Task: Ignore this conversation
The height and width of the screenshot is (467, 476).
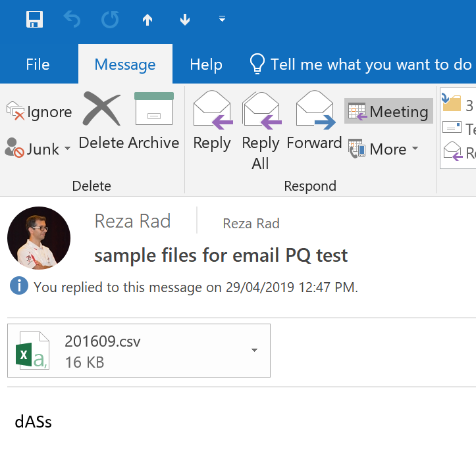Action: pyautogui.click(x=39, y=112)
